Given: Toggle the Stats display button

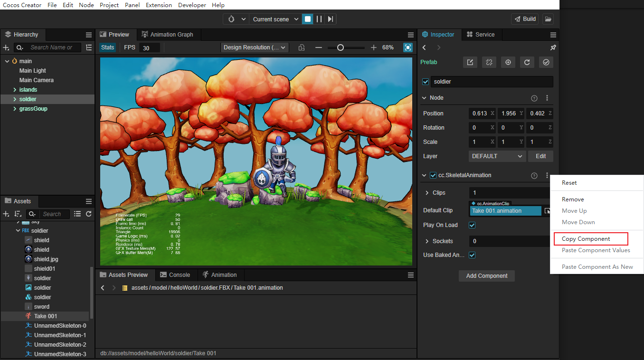Looking at the screenshot, I should (x=108, y=47).
